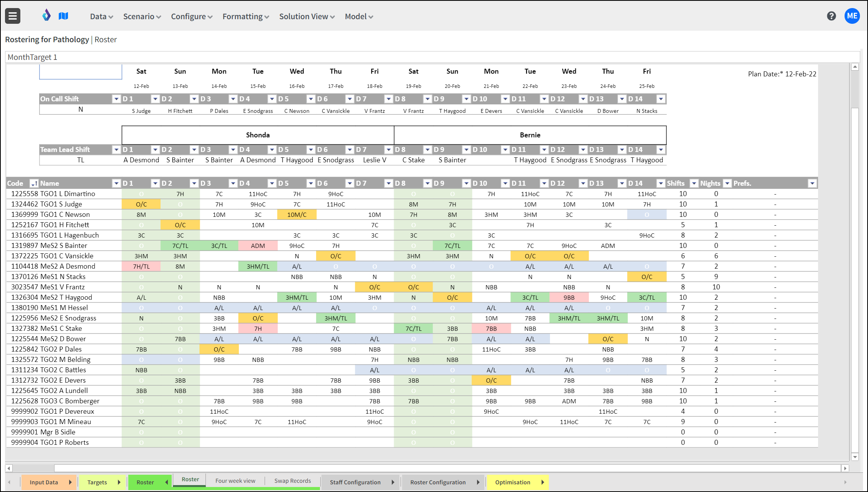
Task: Open the Model dropdown menu
Action: pos(359,17)
